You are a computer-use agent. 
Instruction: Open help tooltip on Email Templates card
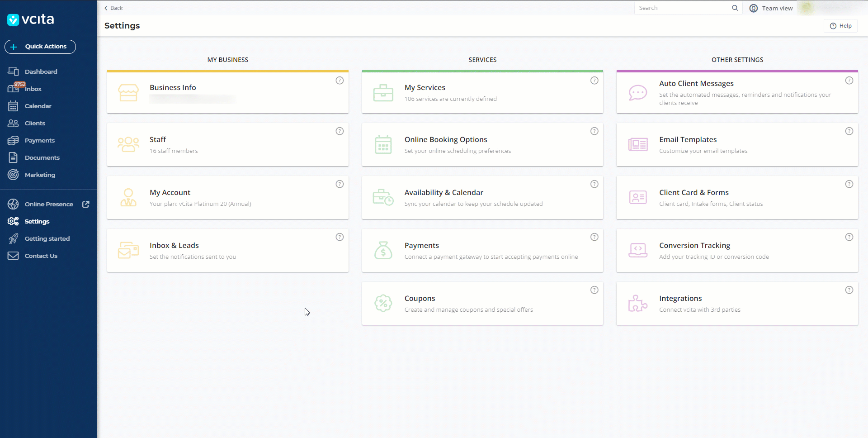(x=849, y=131)
